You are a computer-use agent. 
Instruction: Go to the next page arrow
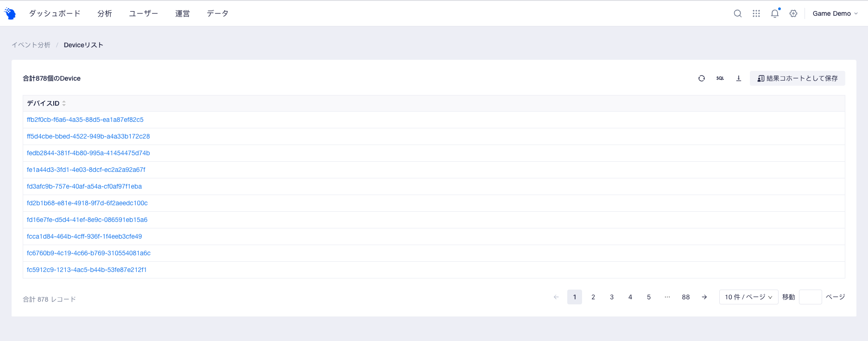(x=704, y=297)
